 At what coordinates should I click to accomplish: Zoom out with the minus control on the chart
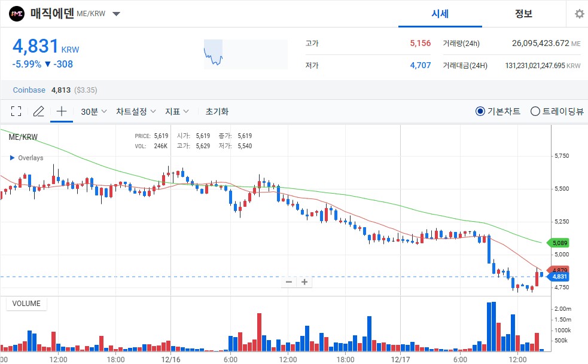[289, 282]
